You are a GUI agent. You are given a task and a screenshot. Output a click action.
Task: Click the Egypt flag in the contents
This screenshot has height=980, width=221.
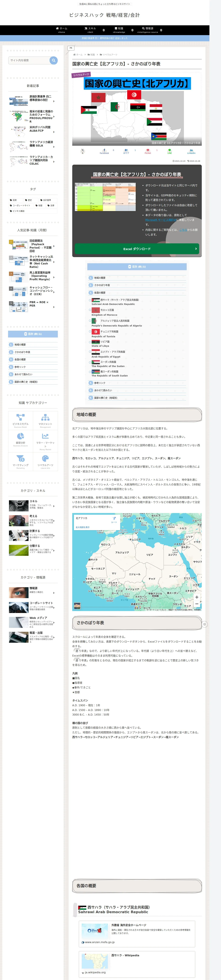coord(96,352)
